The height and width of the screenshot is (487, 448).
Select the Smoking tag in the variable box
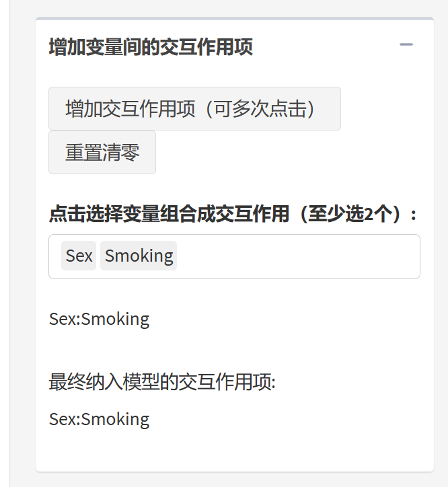[139, 256]
